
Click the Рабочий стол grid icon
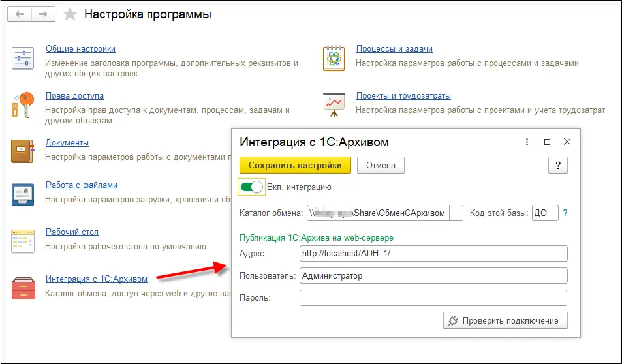(x=23, y=241)
